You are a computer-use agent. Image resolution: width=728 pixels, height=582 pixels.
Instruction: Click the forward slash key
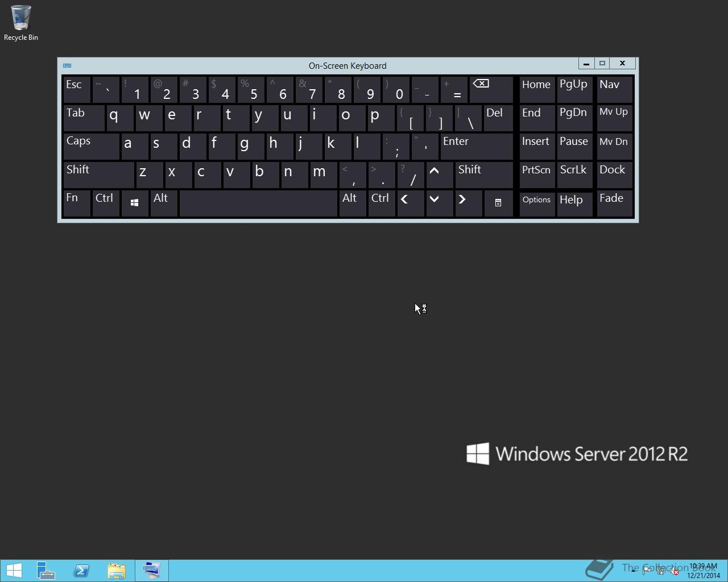tap(410, 175)
